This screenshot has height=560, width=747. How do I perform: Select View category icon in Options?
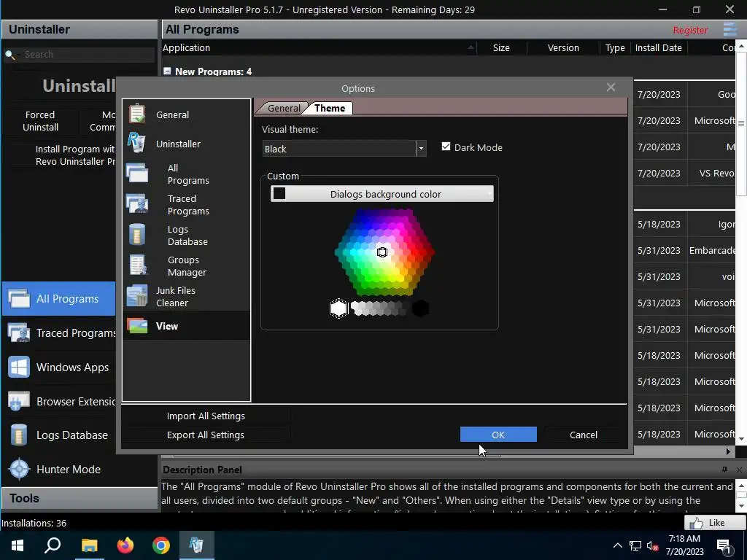point(137,326)
